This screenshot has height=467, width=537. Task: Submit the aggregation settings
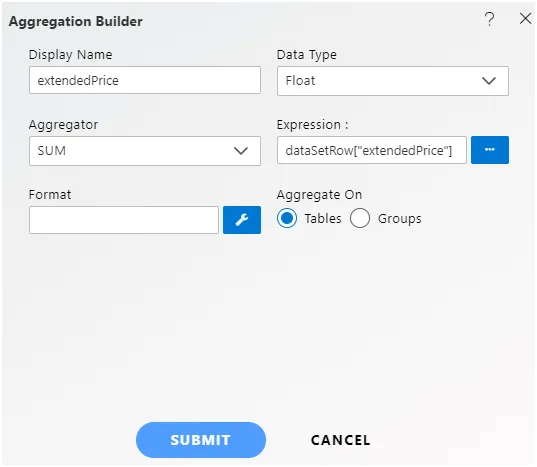click(x=201, y=440)
